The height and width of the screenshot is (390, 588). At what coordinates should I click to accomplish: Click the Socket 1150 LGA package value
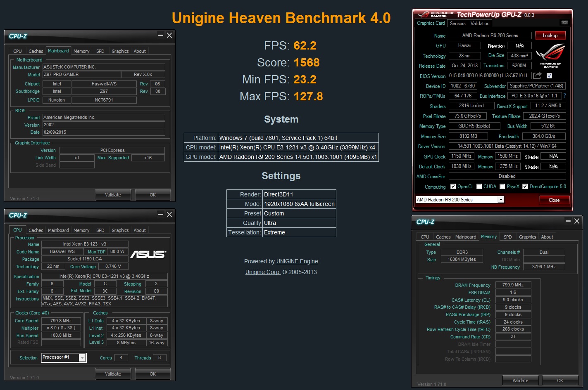coord(85,259)
